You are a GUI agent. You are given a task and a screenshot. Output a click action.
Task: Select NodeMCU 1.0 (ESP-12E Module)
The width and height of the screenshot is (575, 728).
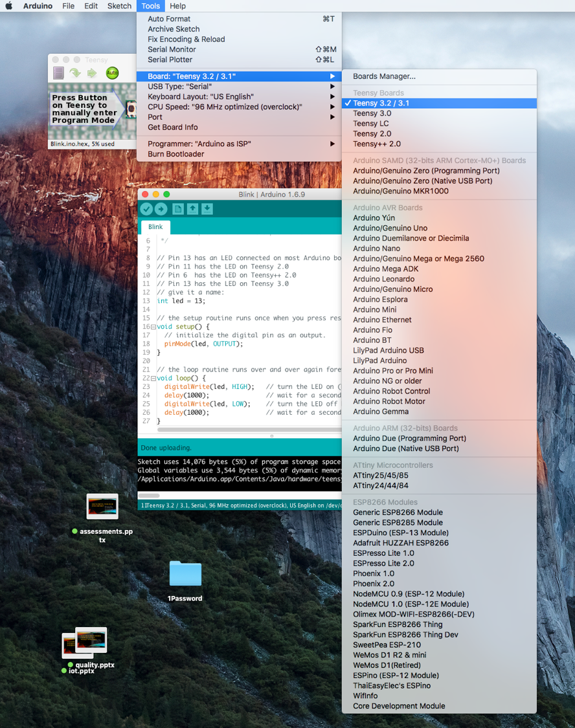[440, 604]
